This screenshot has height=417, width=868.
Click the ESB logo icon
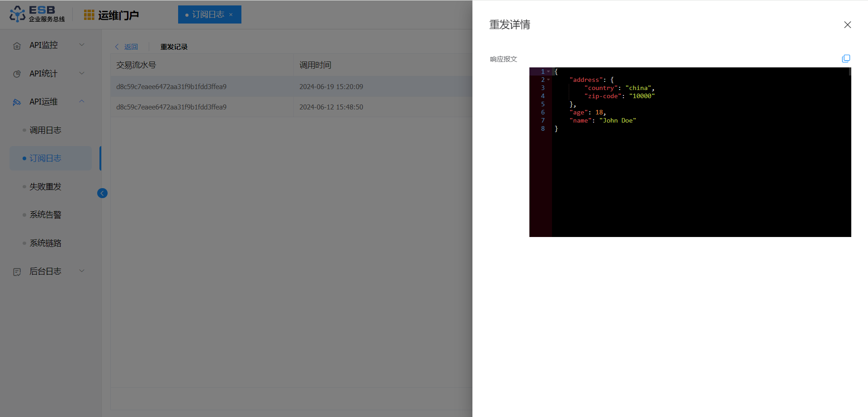tap(18, 14)
